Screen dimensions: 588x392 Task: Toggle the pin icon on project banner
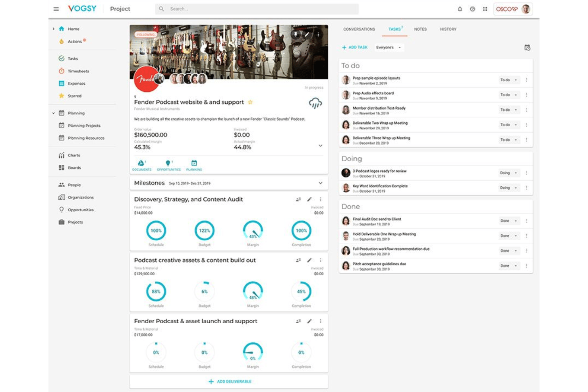click(x=296, y=35)
